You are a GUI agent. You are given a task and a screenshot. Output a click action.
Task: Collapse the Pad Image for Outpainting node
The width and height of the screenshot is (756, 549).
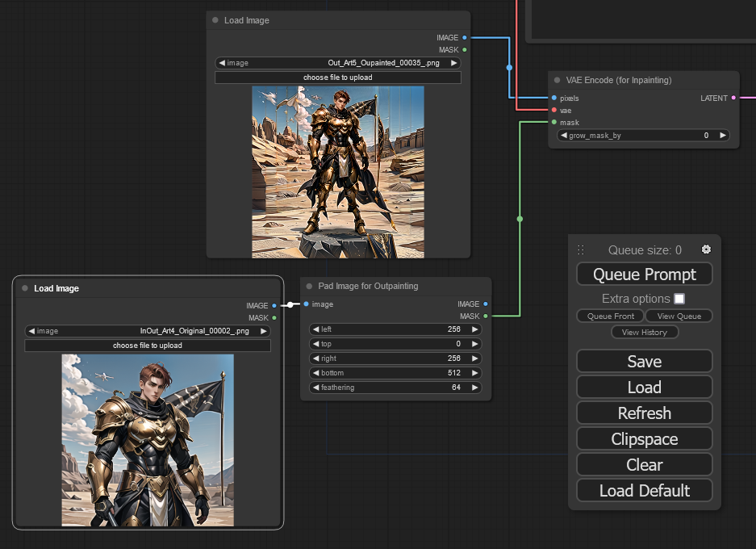(x=309, y=286)
